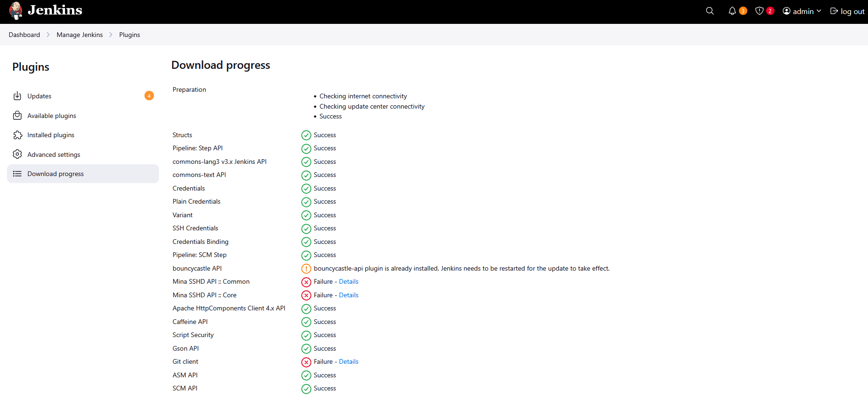Click the Structs success check icon
This screenshot has width=868, height=397.
pyautogui.click(x=306, y=135)
